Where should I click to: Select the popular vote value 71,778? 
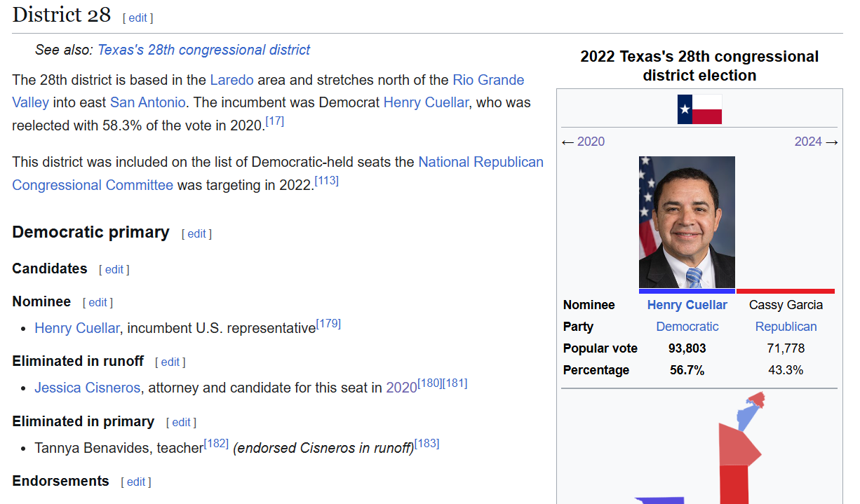click(x=786, y=348)
